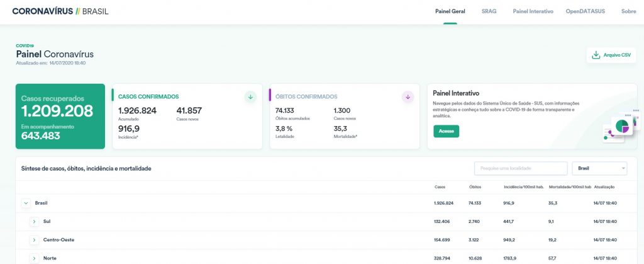Click the Painel Interativo chart illustration
644x264 pixels.
coord(619,128)
